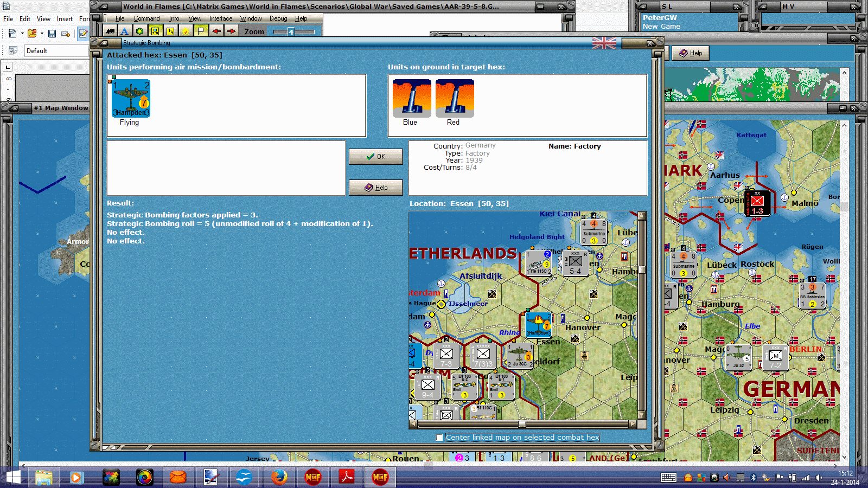Image resolution: width=868 pixels, height=488 pixels.
Task: Click the white flag toolbar icon
Action: (201, 31)
